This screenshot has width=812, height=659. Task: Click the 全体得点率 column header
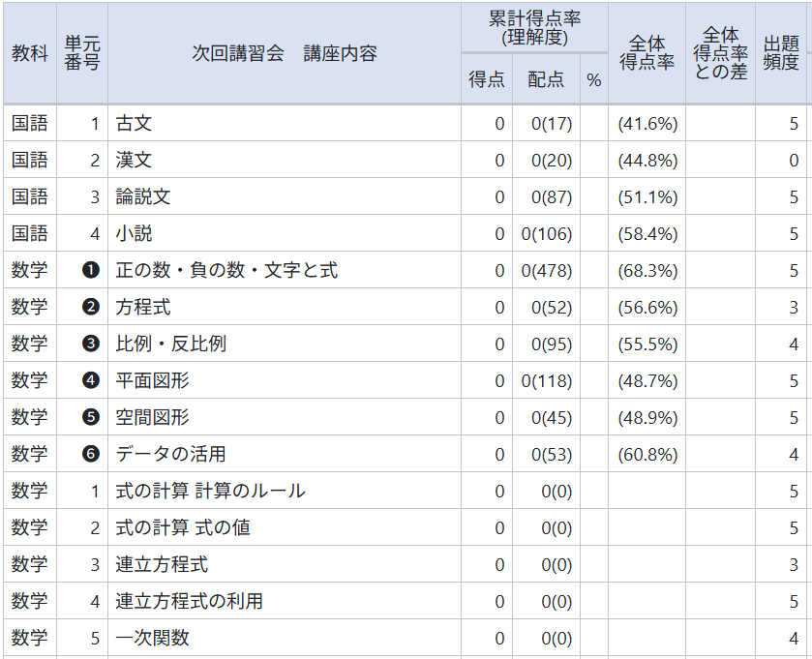tap(647, 53)
